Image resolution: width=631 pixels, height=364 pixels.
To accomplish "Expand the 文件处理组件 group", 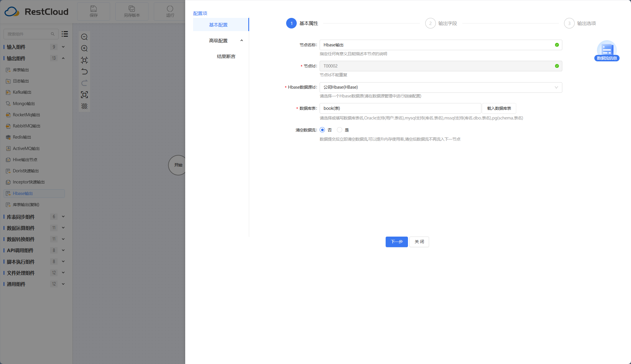I will [63, 273].
